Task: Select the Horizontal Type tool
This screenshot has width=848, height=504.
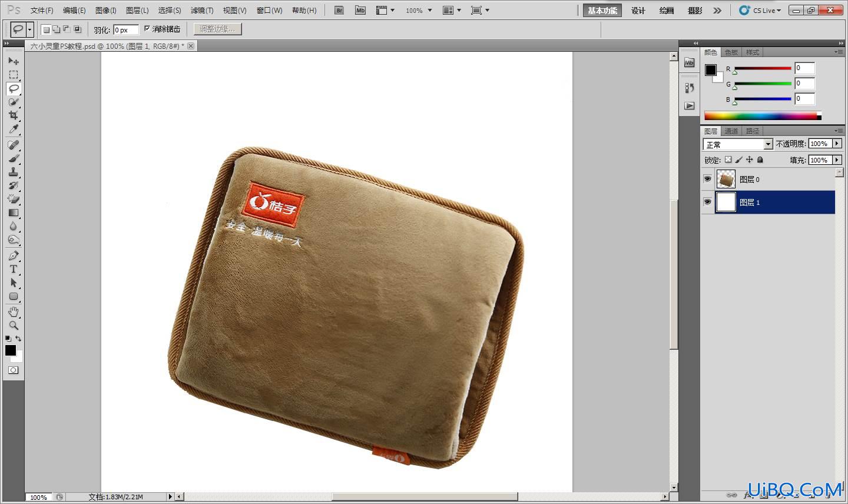Action: tap(14, 269)
